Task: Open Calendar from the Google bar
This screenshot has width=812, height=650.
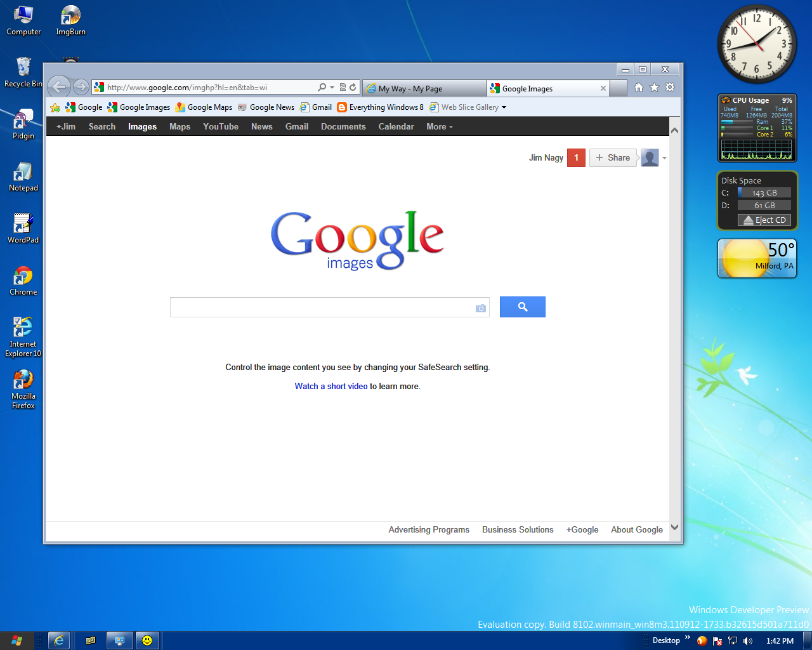Action: click(396, 126)
